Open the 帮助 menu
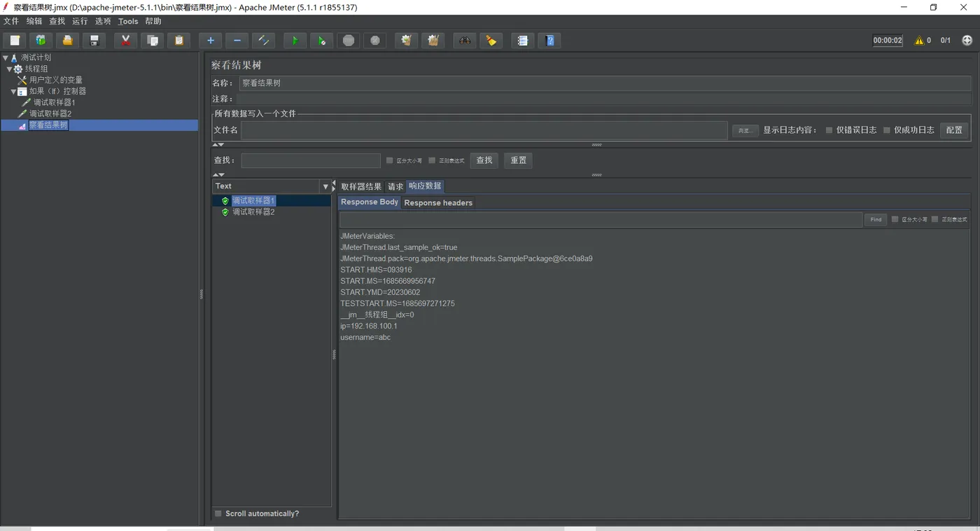 (153, 22)
